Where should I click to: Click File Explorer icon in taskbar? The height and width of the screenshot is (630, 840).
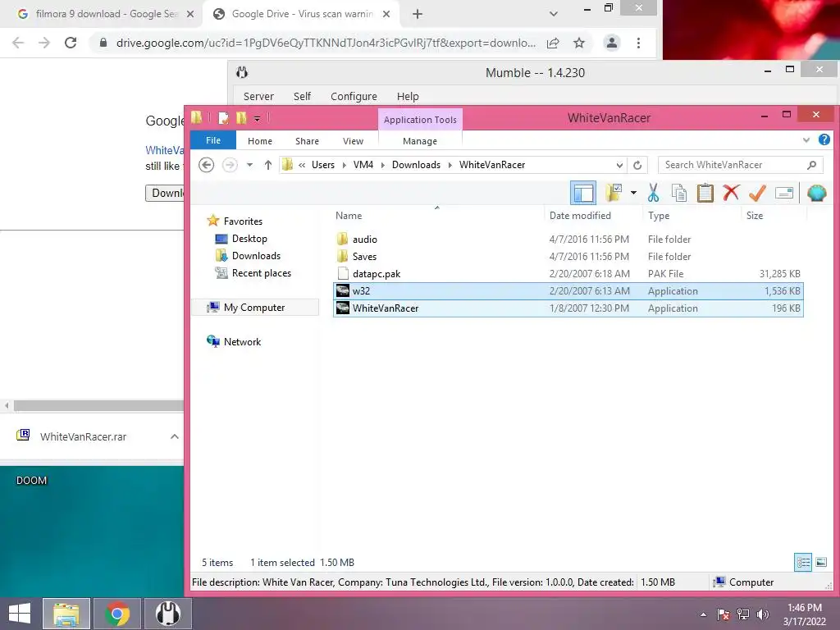66,614
